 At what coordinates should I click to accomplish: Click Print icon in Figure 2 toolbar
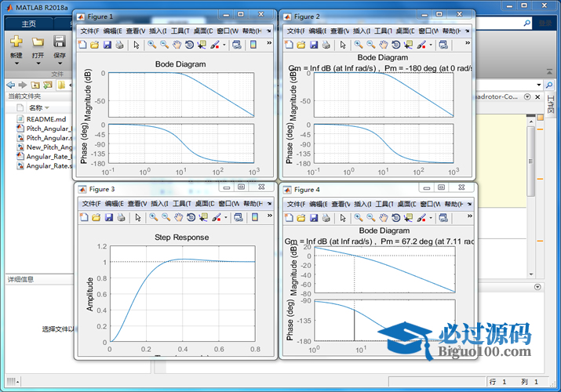325,45
